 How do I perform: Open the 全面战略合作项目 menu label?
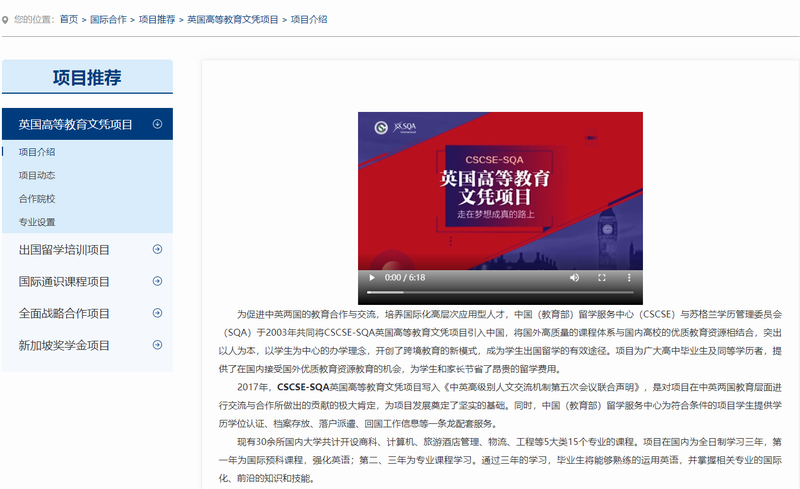[x=64, y=313]
